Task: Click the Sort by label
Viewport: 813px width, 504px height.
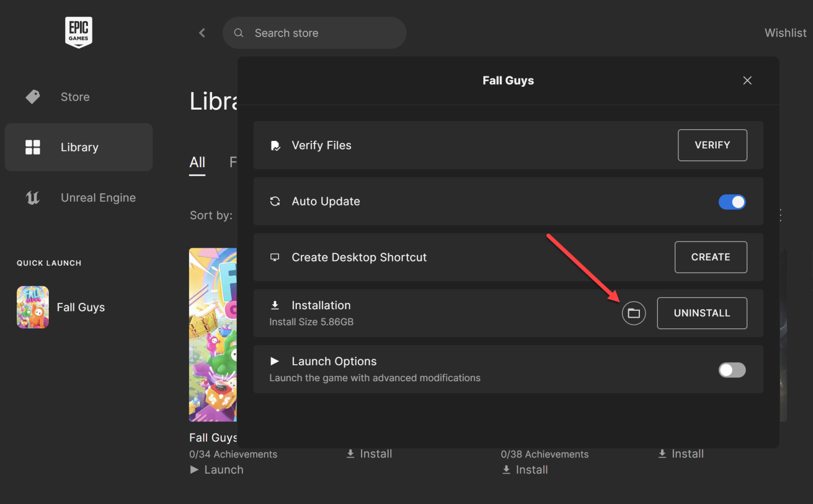Action: coord(211,215)
